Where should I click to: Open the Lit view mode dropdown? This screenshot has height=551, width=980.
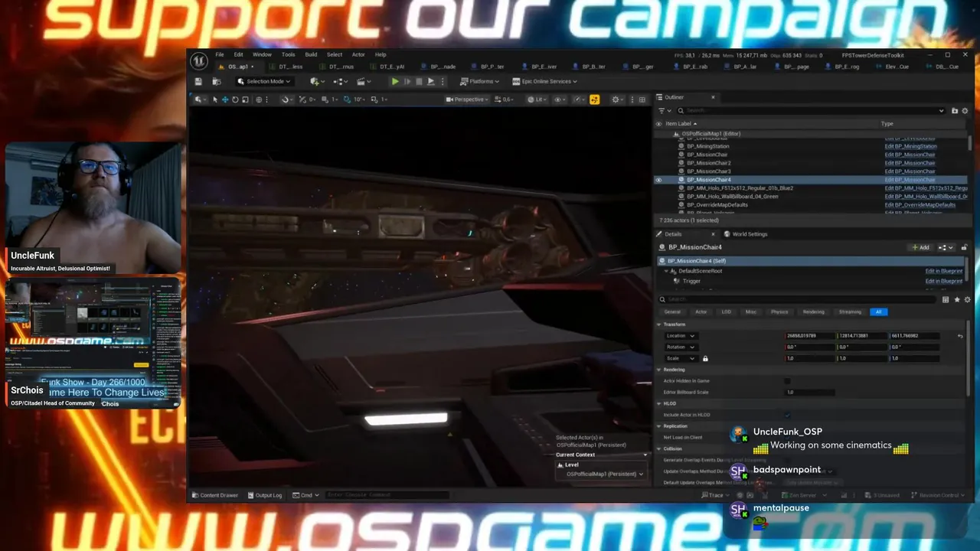click(x=538, y=99)
